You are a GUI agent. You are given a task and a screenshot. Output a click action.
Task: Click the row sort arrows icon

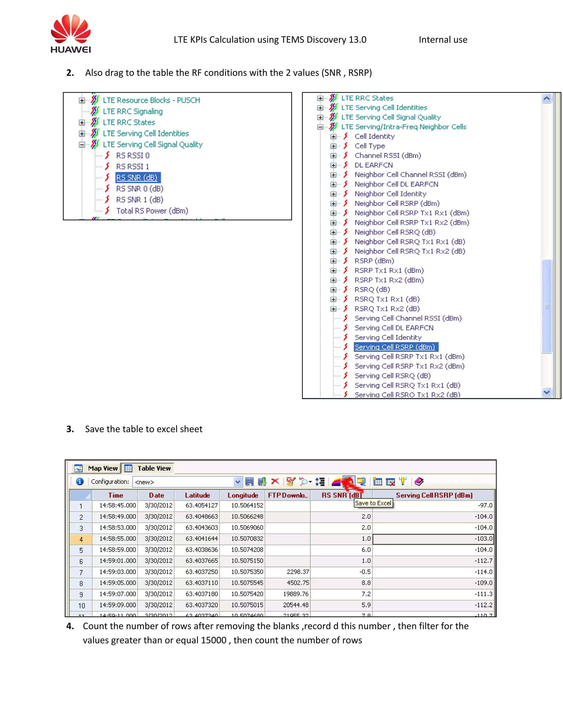pos(320,481)
